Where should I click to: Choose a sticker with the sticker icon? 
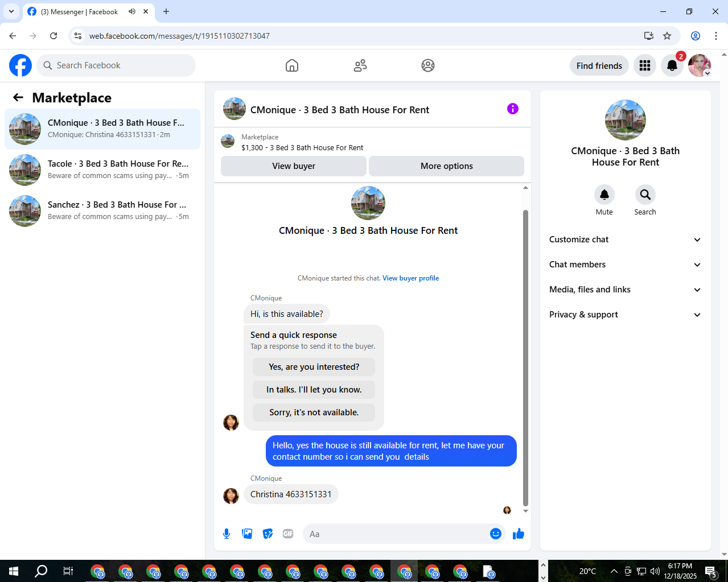pos(268,534)
